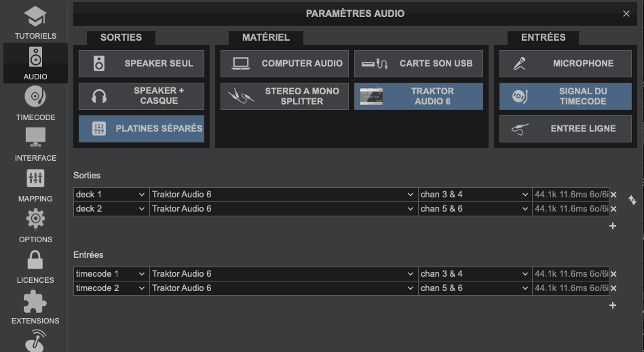Select Carte Son USB hardware
Viewport: 644px width, 352px height.
[x=419, y=64]
